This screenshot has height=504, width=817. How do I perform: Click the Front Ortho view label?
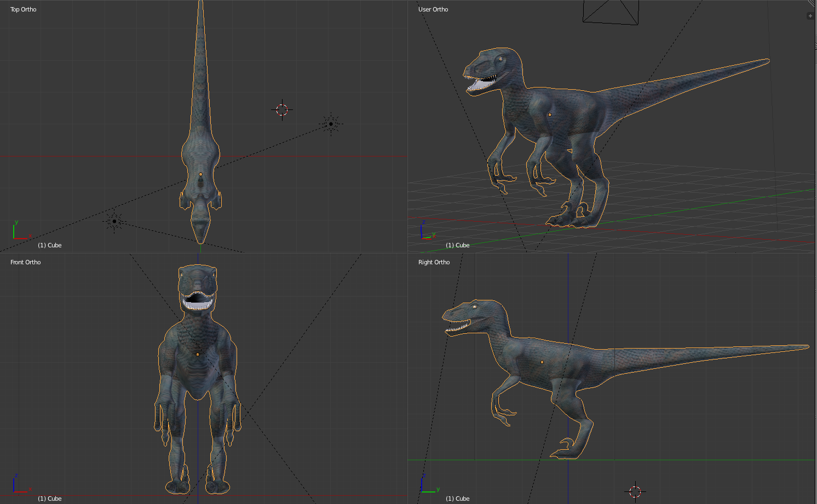coord(26,262)
